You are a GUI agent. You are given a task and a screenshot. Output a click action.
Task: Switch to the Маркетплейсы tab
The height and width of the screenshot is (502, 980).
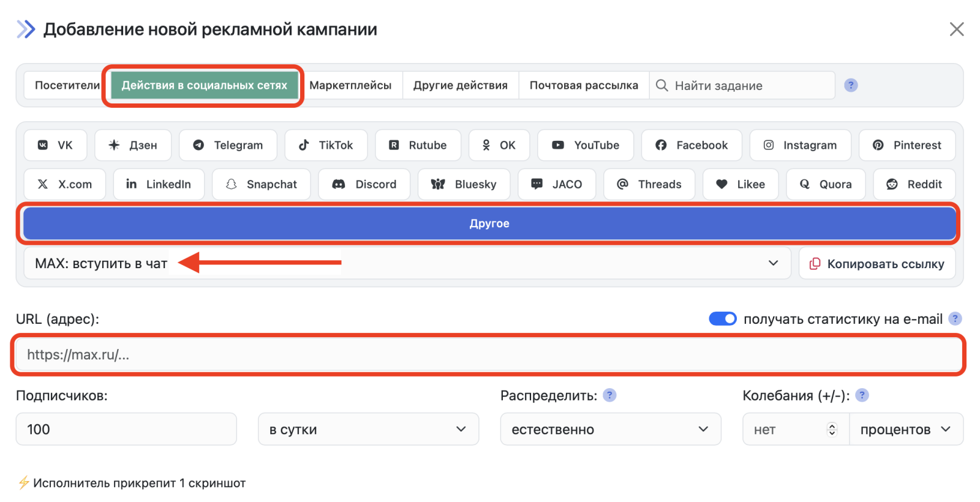[x=350, y=85]
